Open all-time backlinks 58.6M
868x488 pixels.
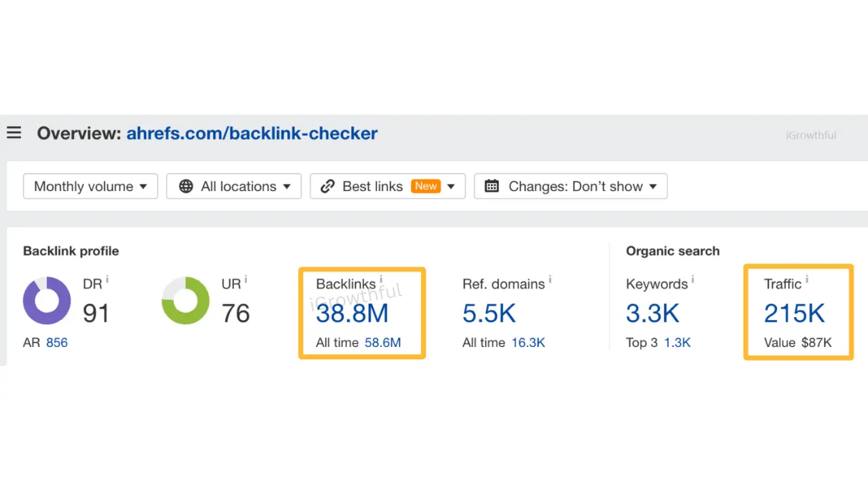click(382, 342)
